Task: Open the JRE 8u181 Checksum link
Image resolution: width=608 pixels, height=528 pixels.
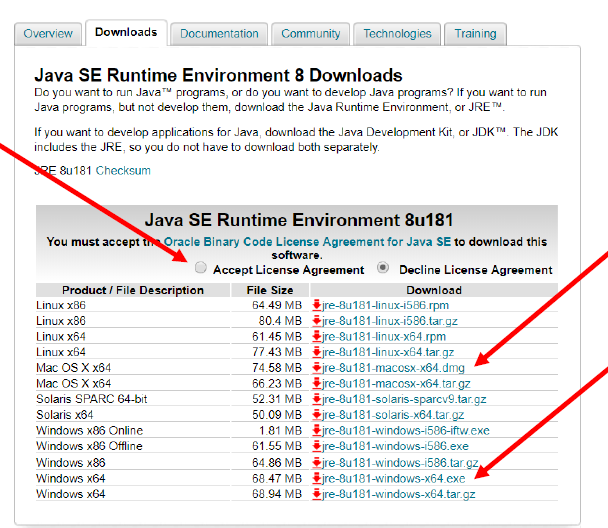Action: click(123, 171)
